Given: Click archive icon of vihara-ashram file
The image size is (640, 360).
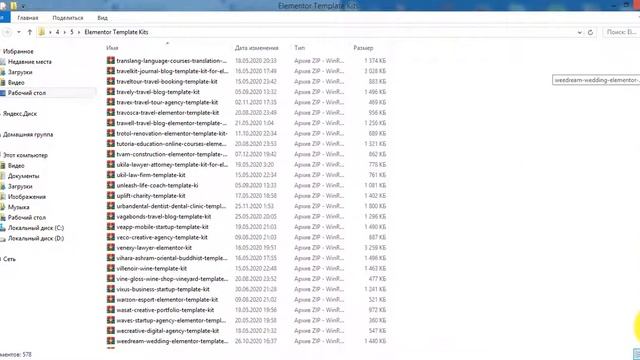Looking at the screenshot, I should (x=111, y=258).
